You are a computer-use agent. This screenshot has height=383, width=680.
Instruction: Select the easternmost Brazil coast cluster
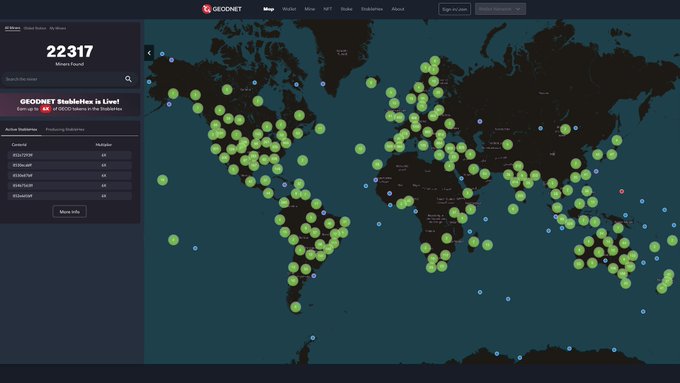(x=345, y=222)
